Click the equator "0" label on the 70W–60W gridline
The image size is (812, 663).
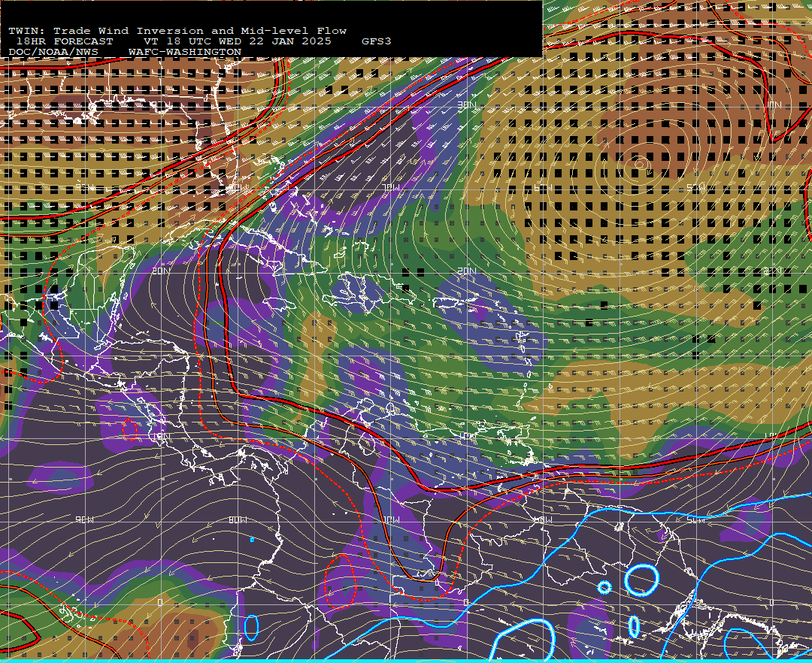click(x=467, y=602)
